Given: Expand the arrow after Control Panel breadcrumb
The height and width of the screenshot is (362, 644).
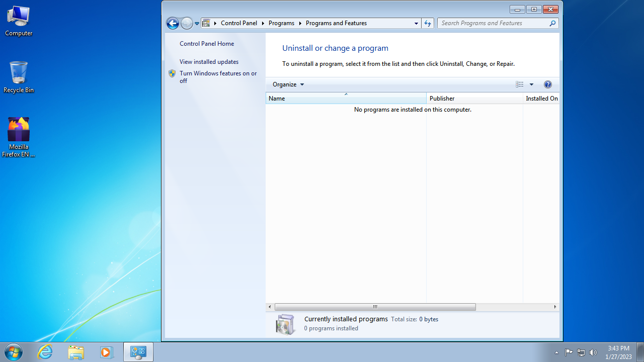Looking at the screenshot, I should tap(263, 23).
